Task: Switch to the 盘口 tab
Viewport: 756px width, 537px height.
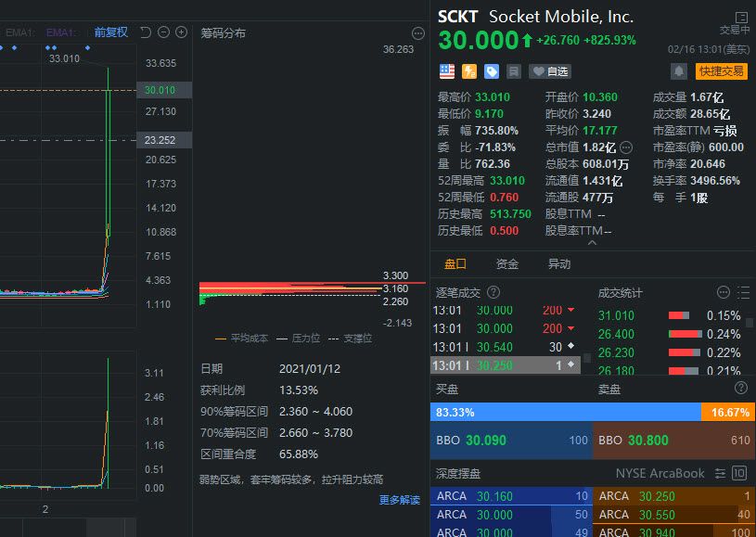Action: pyautogui.click(x=455, y=263)
